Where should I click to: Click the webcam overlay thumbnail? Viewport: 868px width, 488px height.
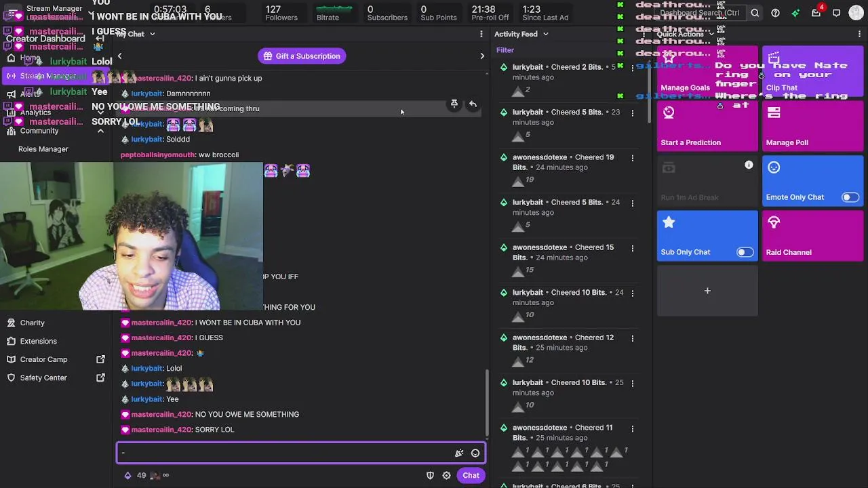click(x=132, y=237)
